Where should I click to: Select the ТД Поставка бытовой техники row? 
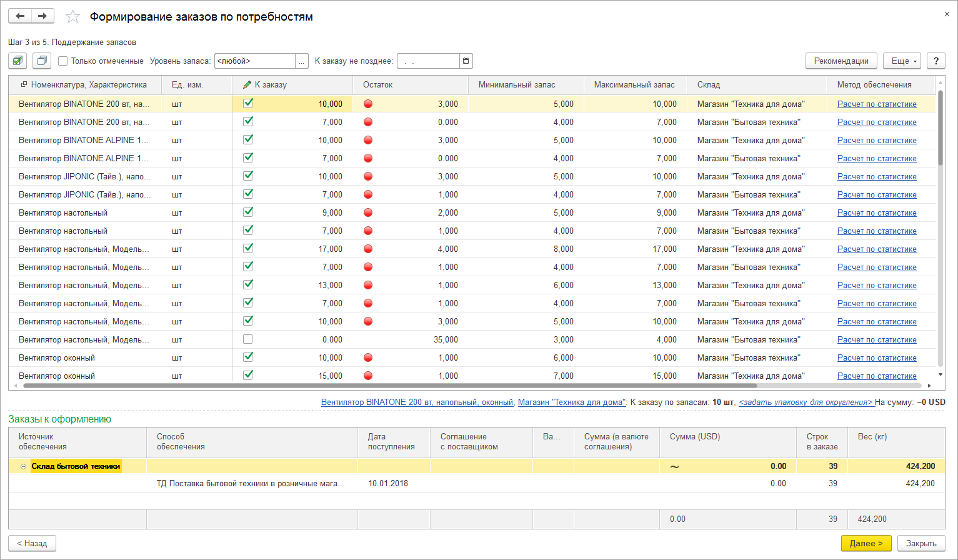pyautogui.click(x=477, y=483)
